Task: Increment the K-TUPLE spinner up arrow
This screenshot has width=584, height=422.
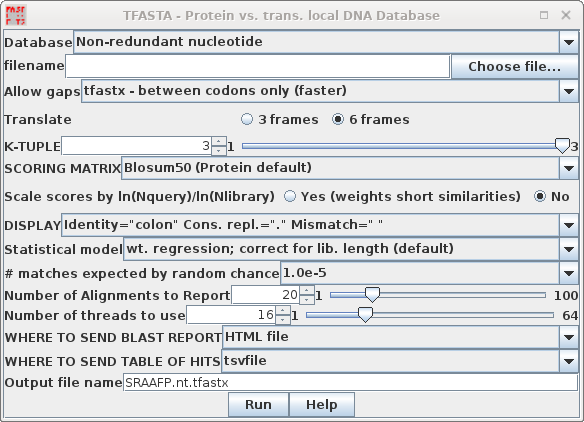Action: tap(219, 142)
